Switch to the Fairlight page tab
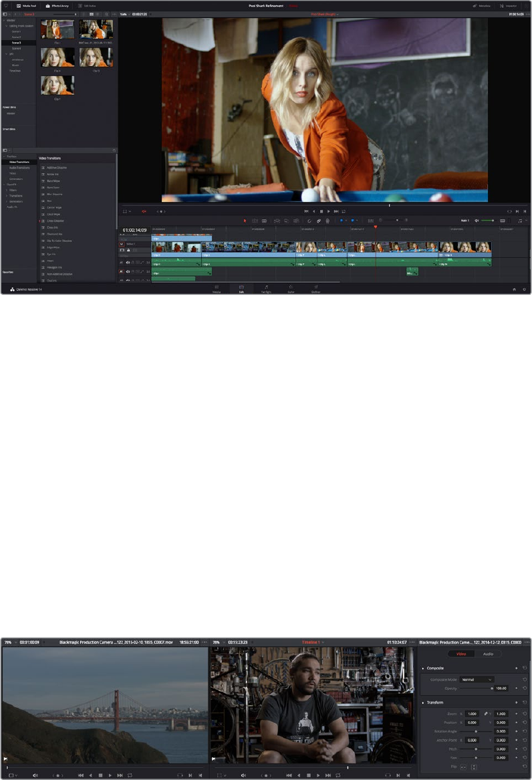The width and height of the screenshot is (532, 780). [x=266, y=289]
